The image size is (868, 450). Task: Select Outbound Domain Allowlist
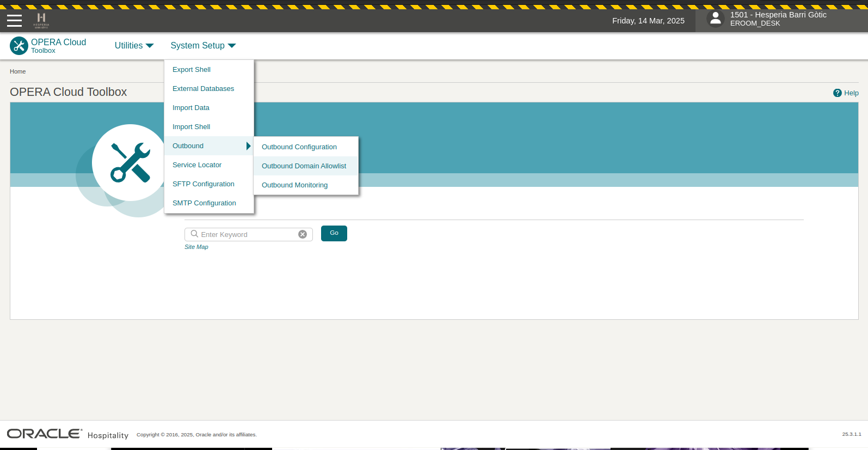(304, 166)
